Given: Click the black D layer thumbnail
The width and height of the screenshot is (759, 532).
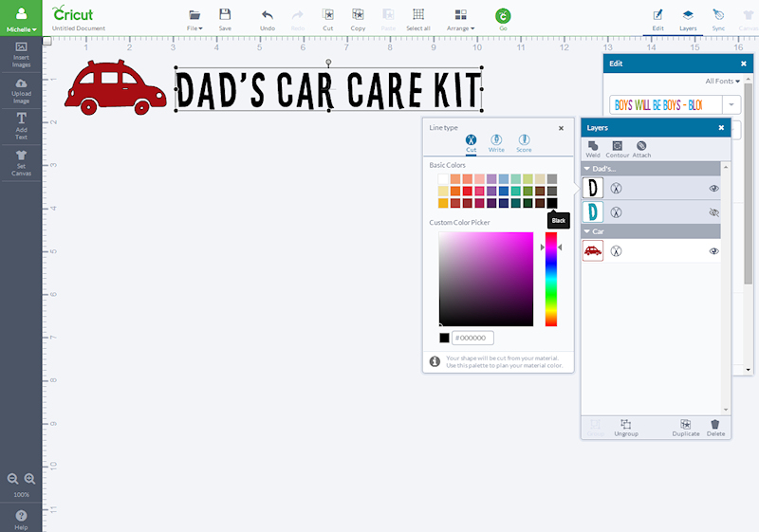Looking at the screenshot, I should click(x=593, y=188).
